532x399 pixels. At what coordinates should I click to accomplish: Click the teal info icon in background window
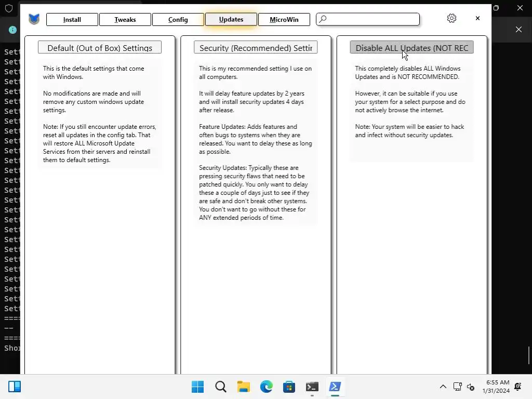[x=12, y=30]
